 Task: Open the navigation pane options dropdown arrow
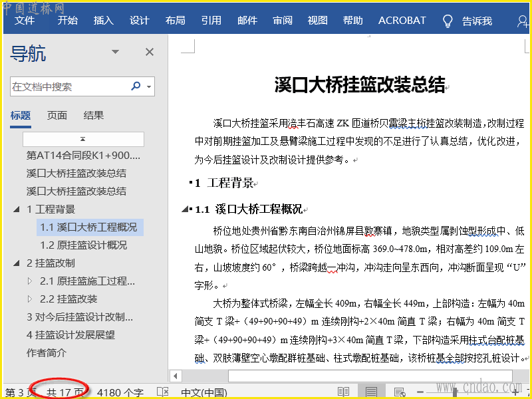click(x=115, y=52)
